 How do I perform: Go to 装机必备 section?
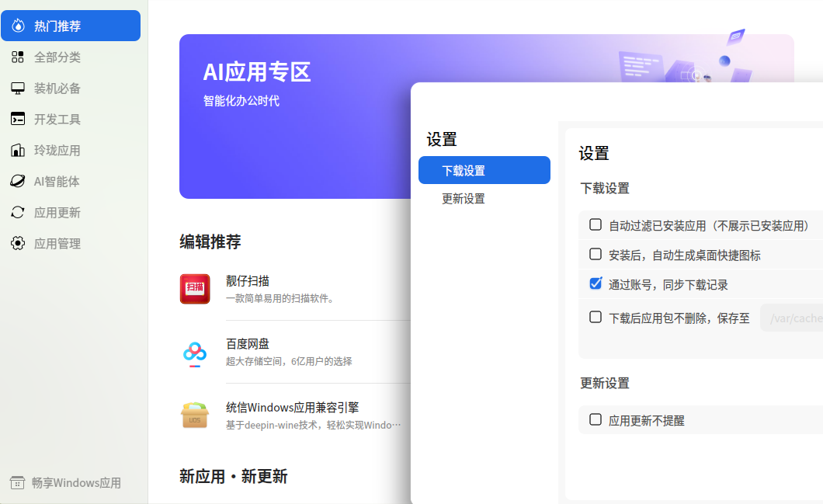[x=71, y=89]
